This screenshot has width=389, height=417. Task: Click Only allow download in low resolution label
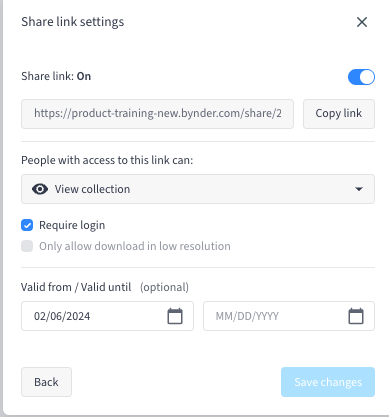click(135, 246)
